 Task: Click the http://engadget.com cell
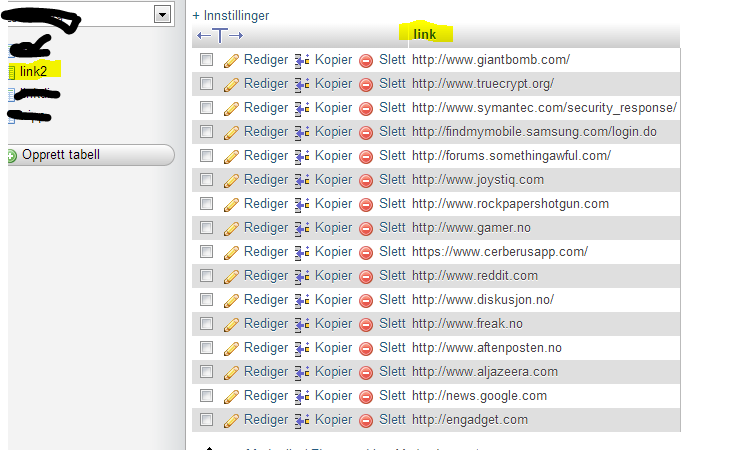click(x=470, y=420)
